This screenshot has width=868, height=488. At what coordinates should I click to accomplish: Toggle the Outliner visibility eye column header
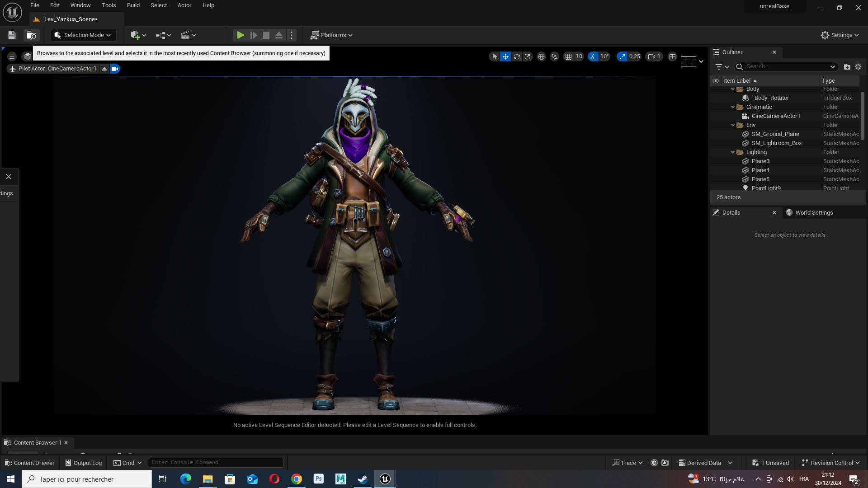pyautogui.click(x=716, y=81)
